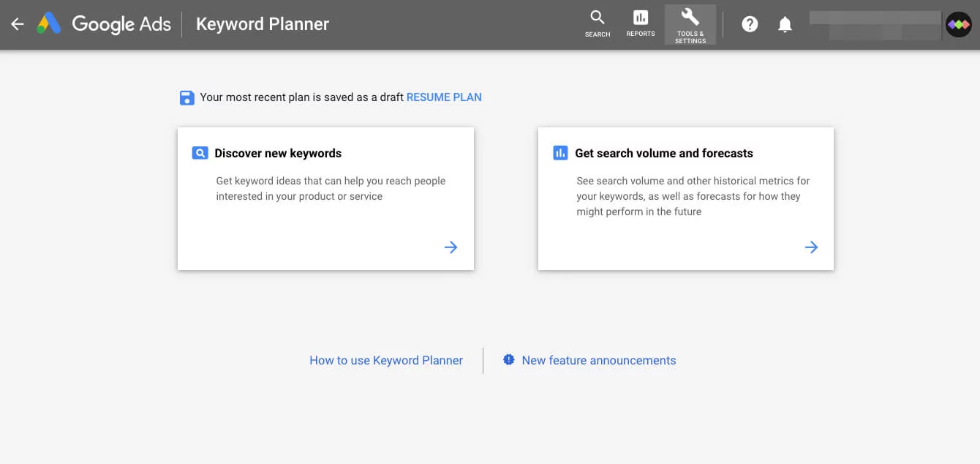The image size is (980, 464).
Task: Click the Discover new keywords description text
Action: pos(331,189)
